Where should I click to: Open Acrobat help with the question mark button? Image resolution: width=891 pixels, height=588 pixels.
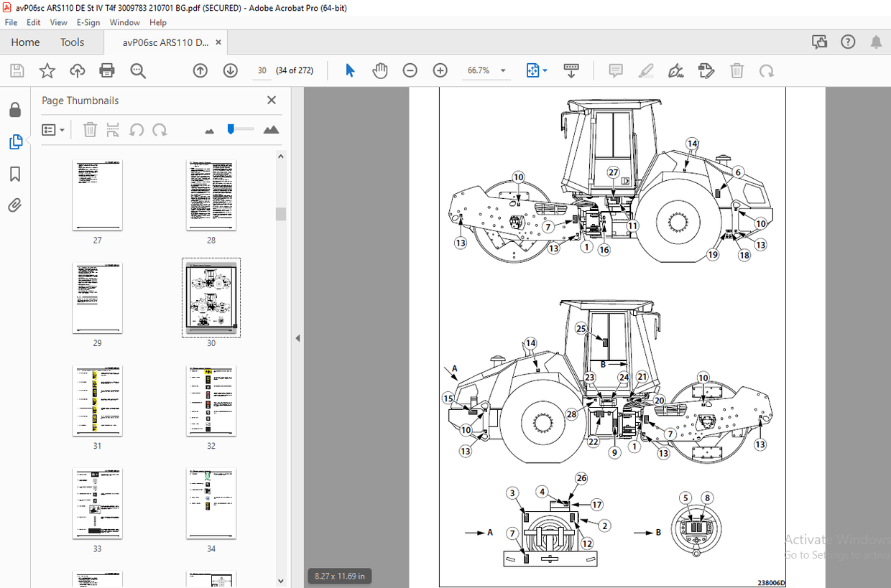click(848, 42)
